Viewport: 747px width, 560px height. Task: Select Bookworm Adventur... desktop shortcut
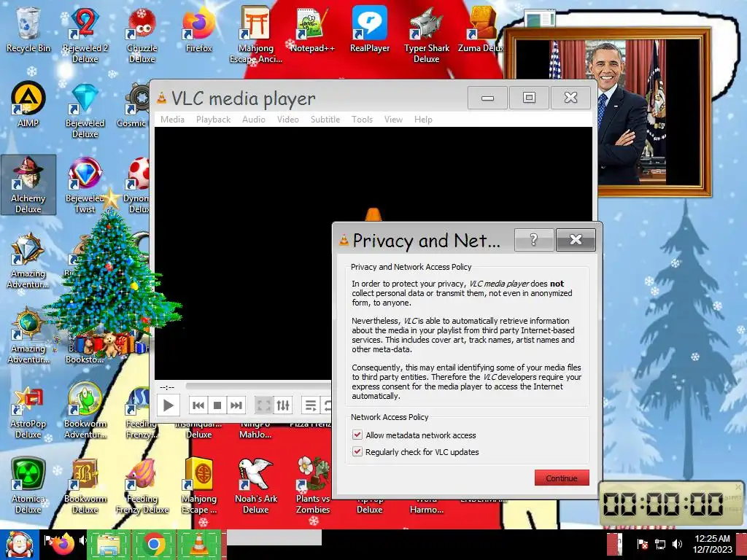click(85, 411)
